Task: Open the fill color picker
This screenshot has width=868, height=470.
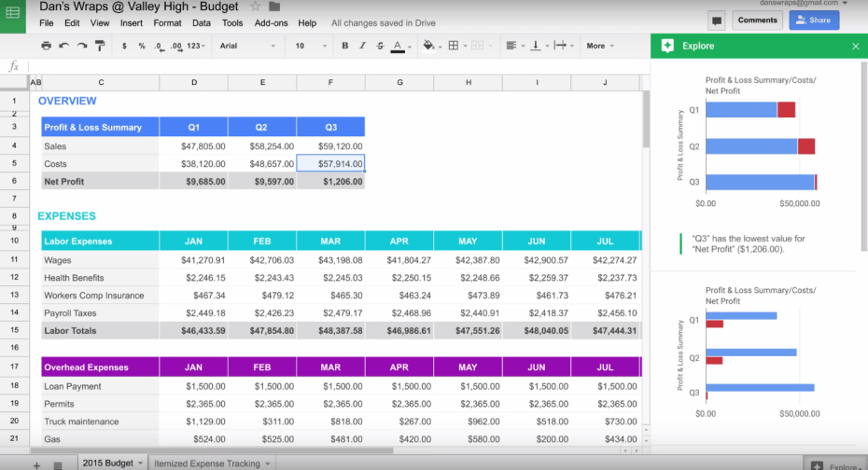Action: (x=428, y=46)
